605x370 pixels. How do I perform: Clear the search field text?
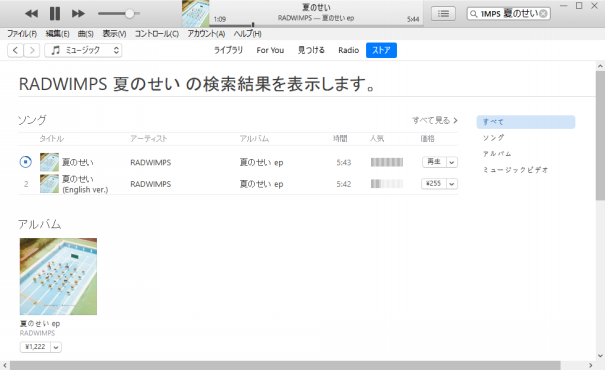point(543,14)
